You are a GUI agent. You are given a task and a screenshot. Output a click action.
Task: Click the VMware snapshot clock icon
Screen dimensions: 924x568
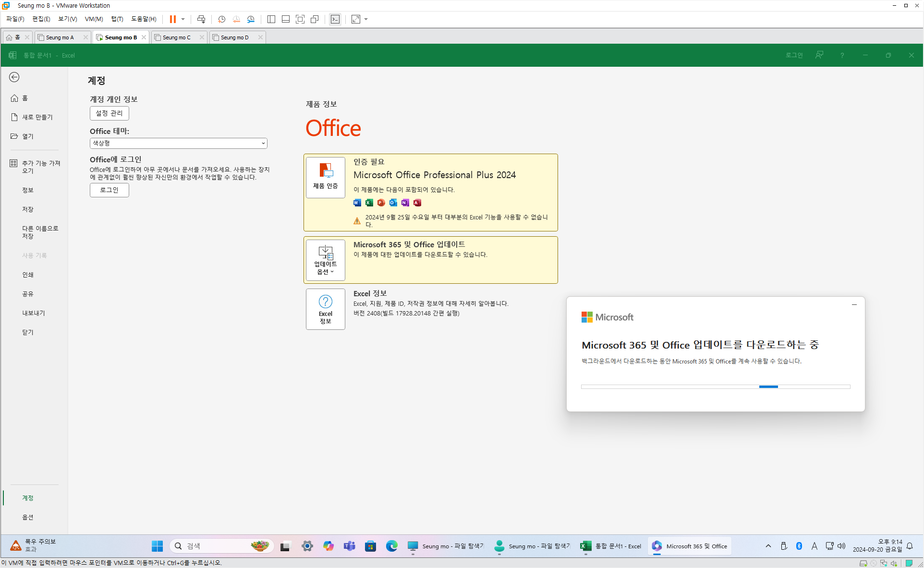[221, 19]
